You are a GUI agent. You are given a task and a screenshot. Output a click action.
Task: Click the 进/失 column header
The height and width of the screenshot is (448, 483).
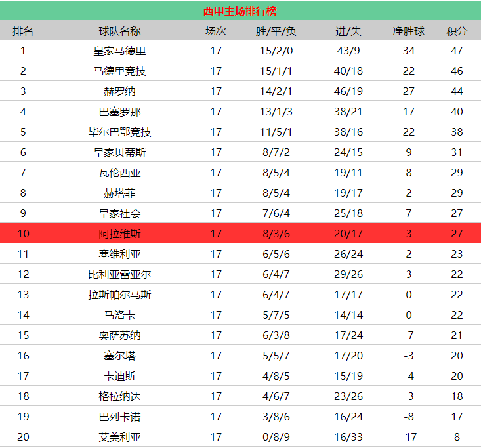pos(348,31)
